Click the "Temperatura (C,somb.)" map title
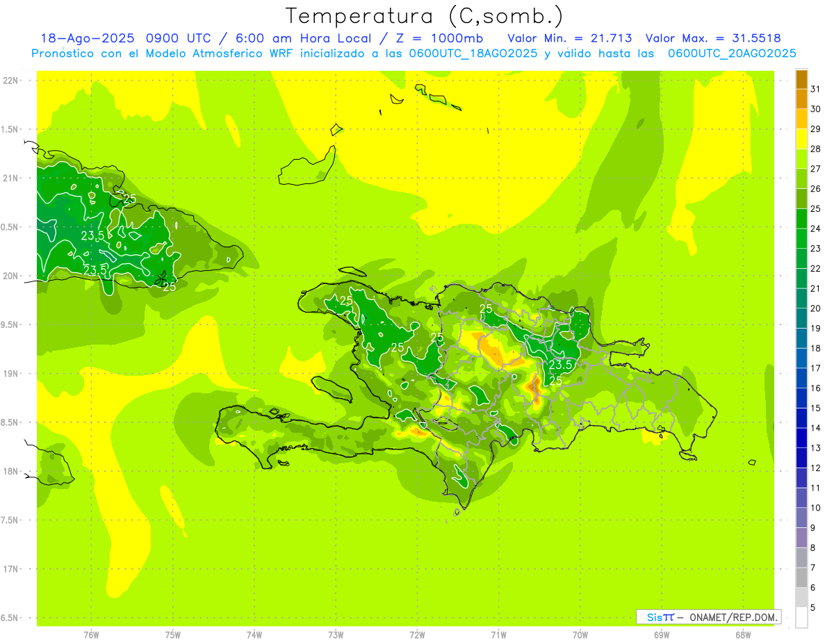This screenshot has width=834, height=644. click(425, 16)
